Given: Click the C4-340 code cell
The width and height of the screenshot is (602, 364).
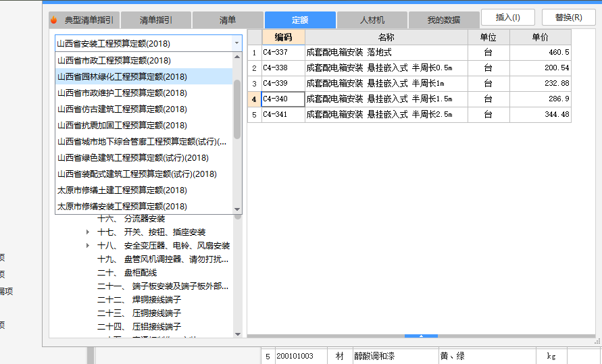Looking at the screenshot, I should pos(283,99).
